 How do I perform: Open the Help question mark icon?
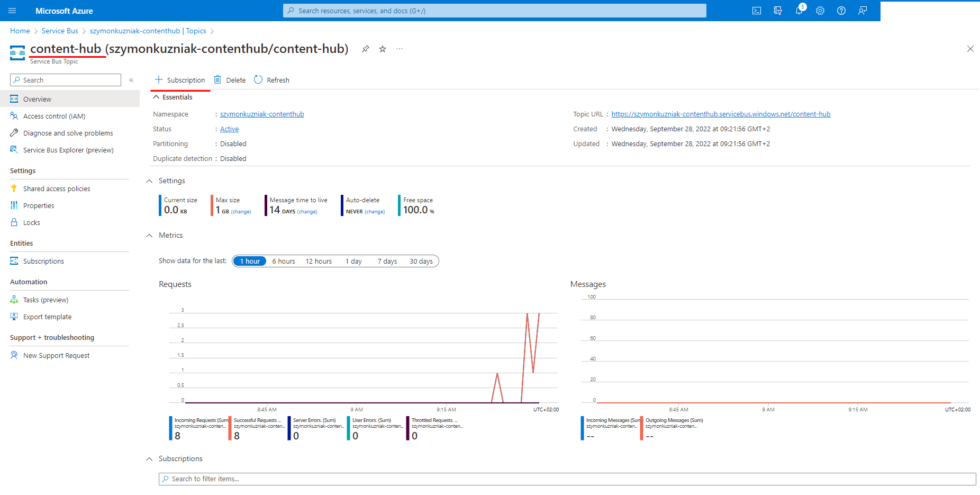point(841,11)
